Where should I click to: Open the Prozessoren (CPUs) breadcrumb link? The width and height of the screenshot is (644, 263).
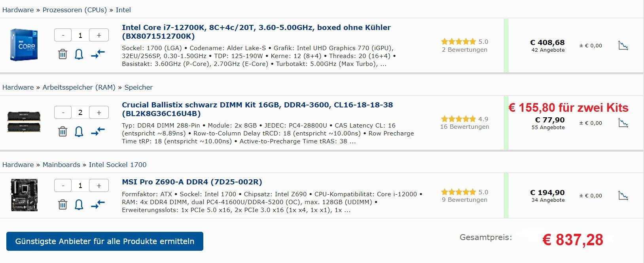point(75,10)
